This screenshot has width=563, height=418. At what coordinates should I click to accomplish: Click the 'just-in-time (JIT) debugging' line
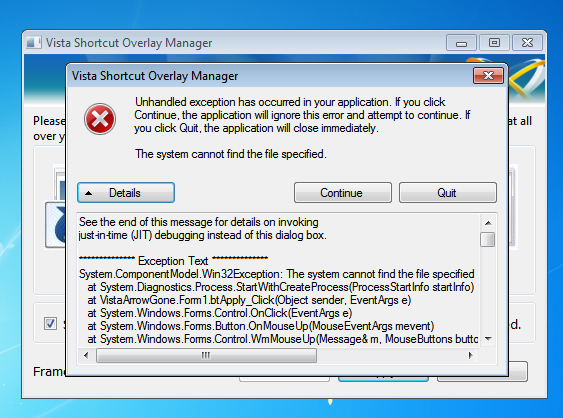203,235
